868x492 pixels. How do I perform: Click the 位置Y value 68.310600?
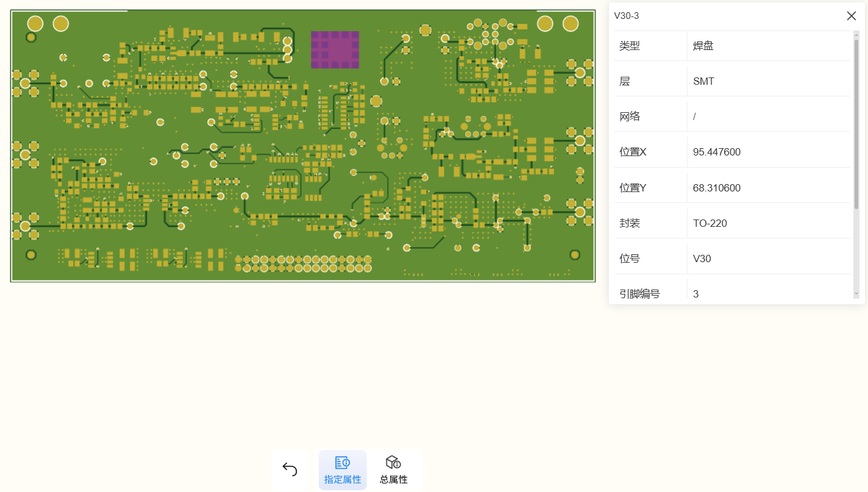[717, 188]
